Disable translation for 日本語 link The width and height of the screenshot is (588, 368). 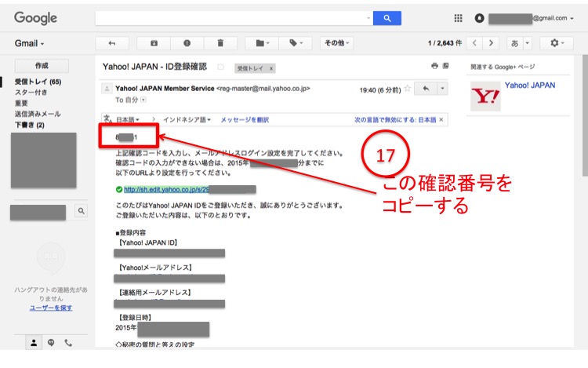395,120
